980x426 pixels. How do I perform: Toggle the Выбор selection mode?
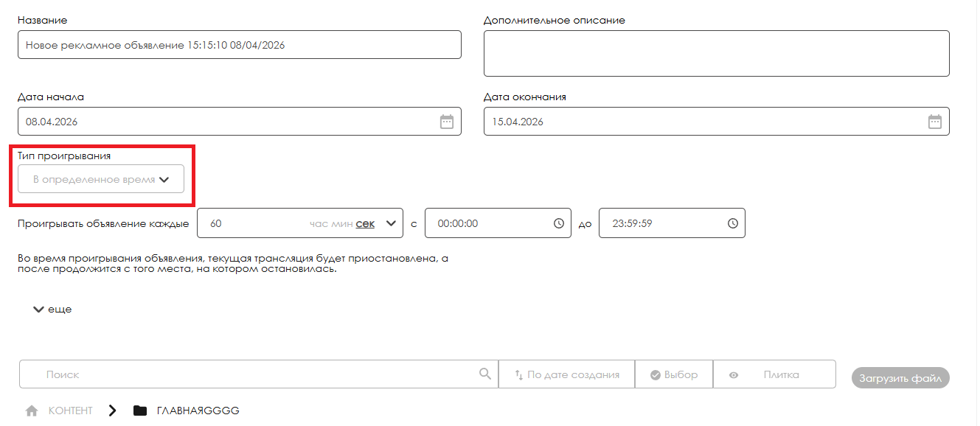pos(673,374)
